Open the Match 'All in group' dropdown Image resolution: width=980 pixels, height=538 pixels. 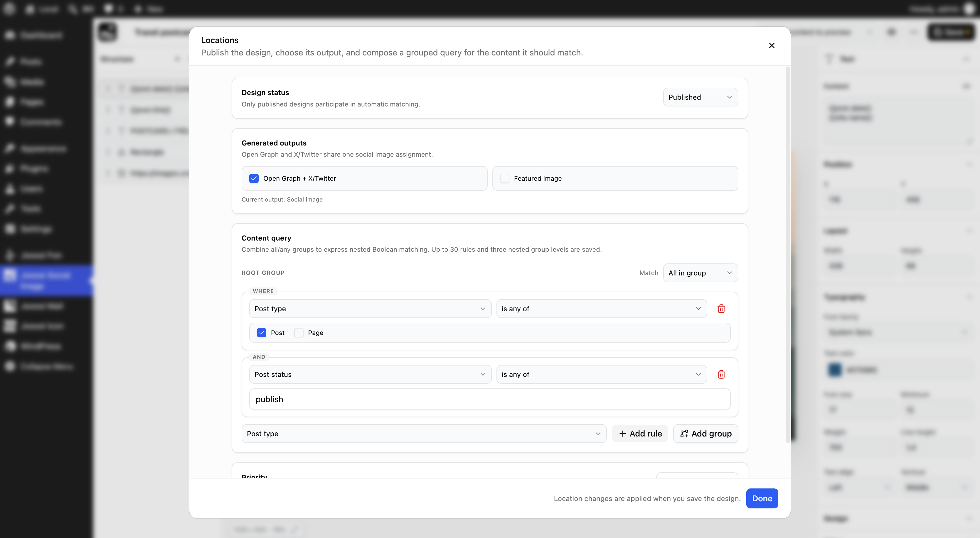click(x=701, y=273)
